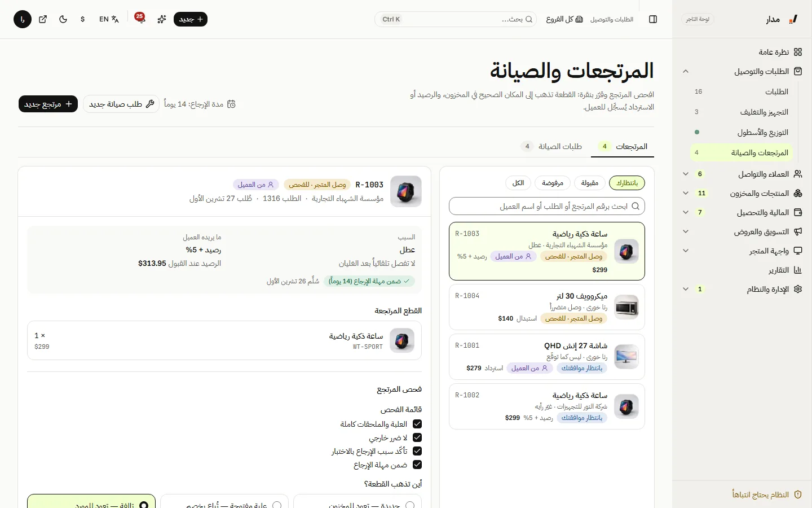Click the chart icon beside التقارير
Image resolution: width=812 pixels, height=508 pixels.
click(798, 270)
